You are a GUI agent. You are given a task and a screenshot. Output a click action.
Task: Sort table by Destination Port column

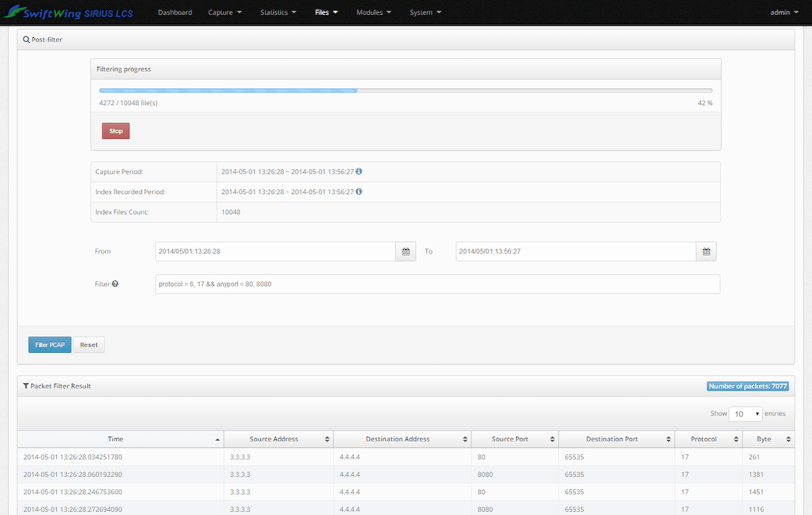point(616,439)
